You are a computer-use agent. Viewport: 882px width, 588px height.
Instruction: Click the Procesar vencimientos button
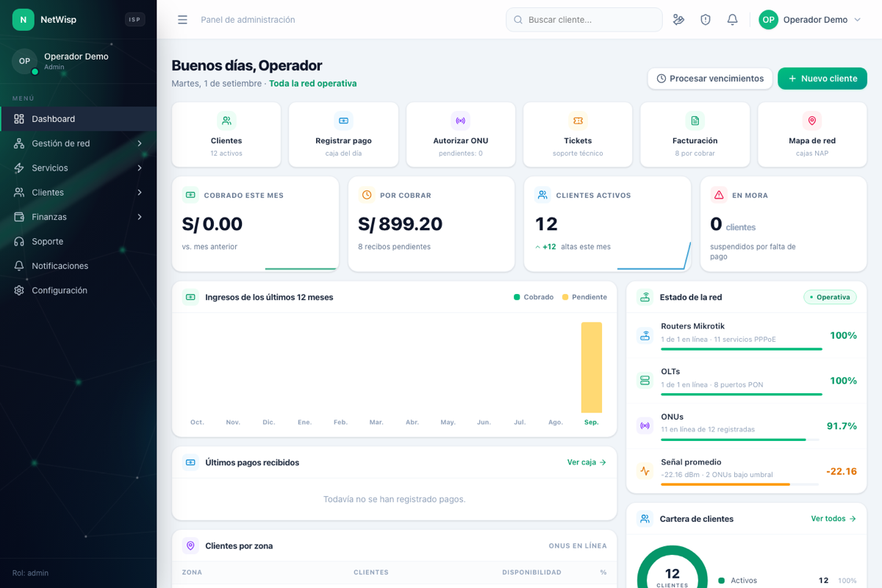[710, 79]
